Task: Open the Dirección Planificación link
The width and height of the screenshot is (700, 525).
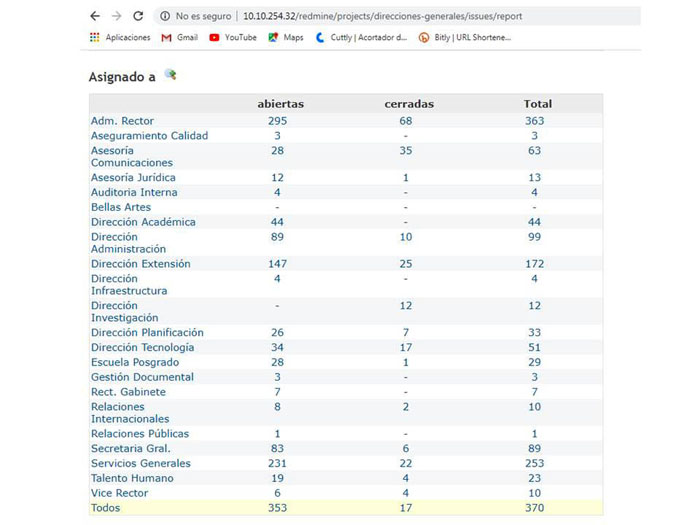Action: point(147,333)
